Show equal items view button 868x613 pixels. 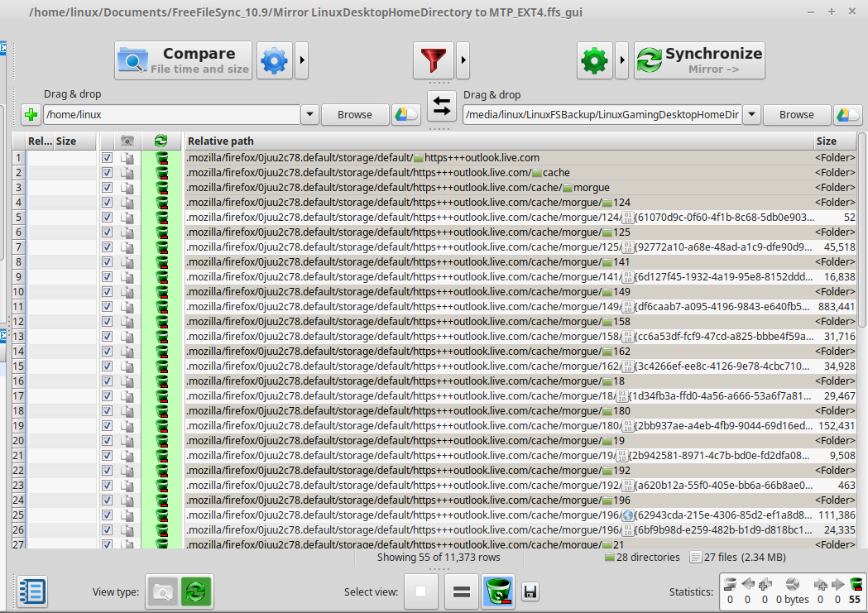point(461,591)
